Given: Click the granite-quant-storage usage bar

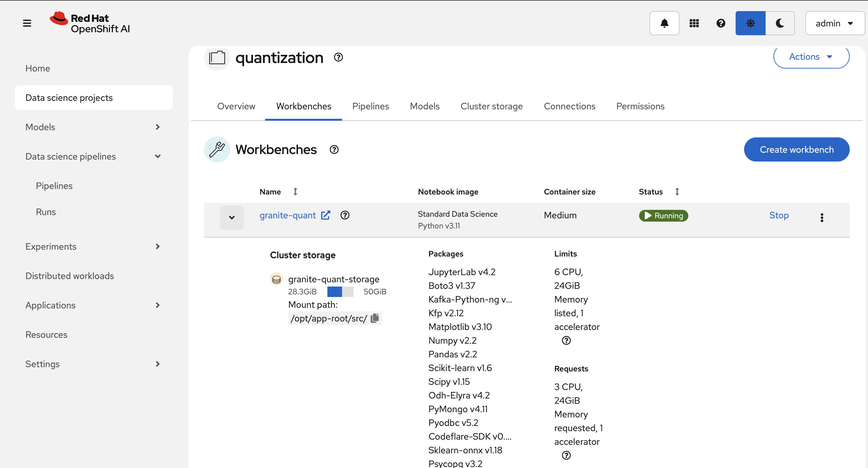Looking at the screenshot, I should pos(340,292).
